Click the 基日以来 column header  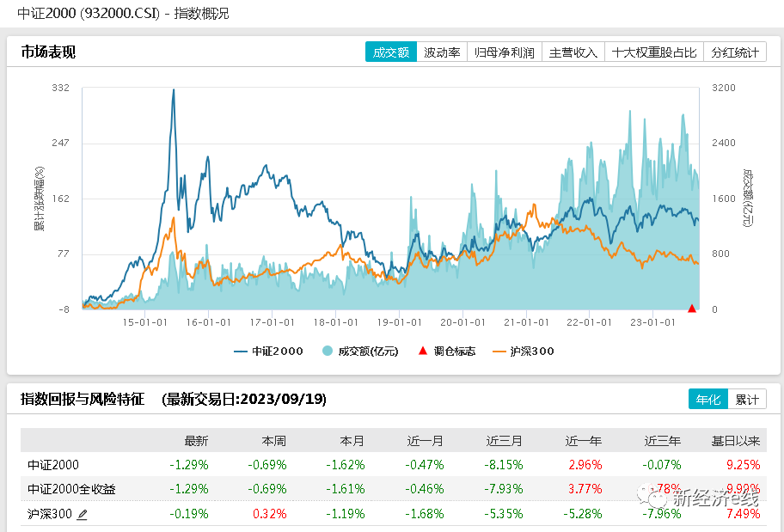pos(736,441)
